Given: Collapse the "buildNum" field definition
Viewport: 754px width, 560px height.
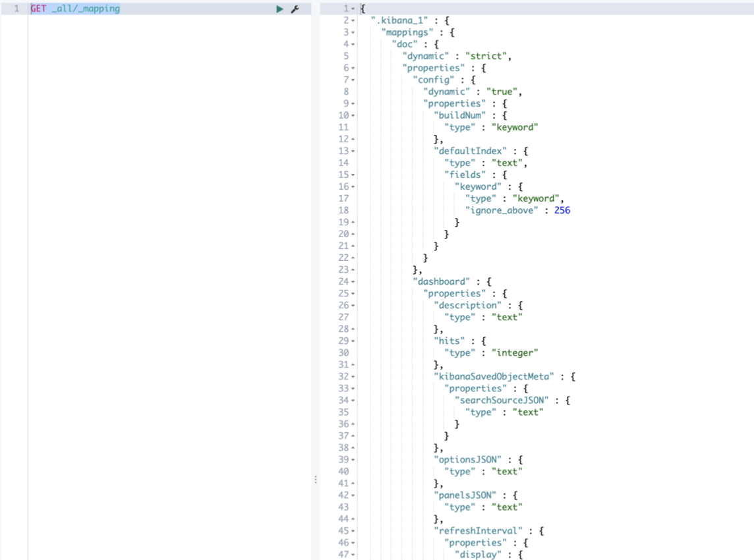Looking at the screenshot, I should 352,115.
